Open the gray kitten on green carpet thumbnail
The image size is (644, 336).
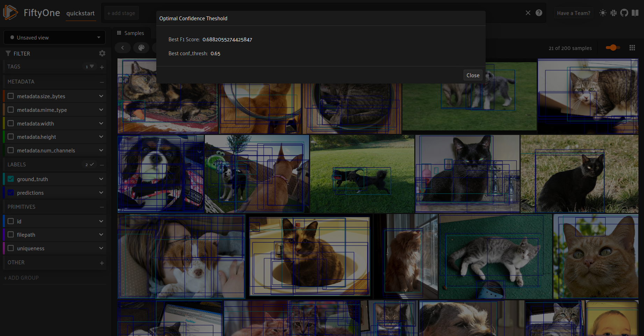pos(495,256)
